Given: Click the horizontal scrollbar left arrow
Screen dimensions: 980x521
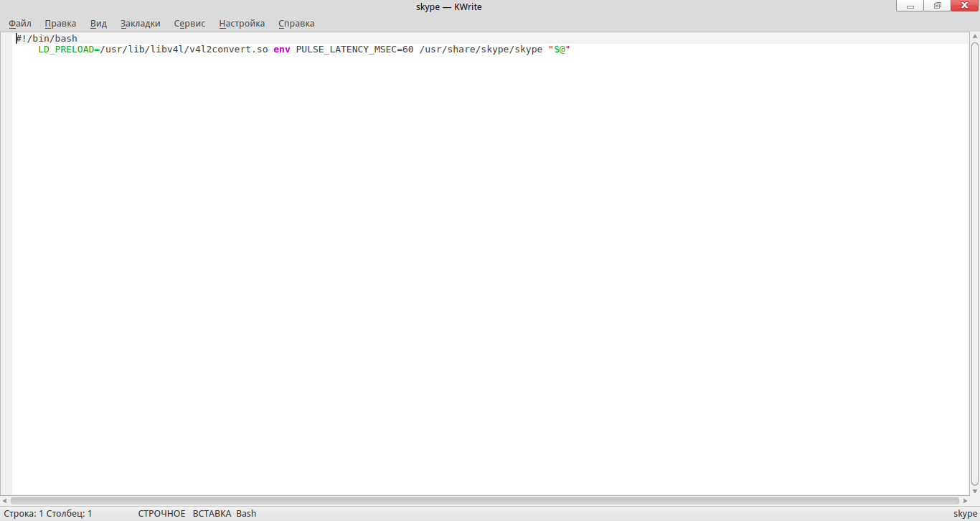Looking at the screenshot, I should [5, 500].
